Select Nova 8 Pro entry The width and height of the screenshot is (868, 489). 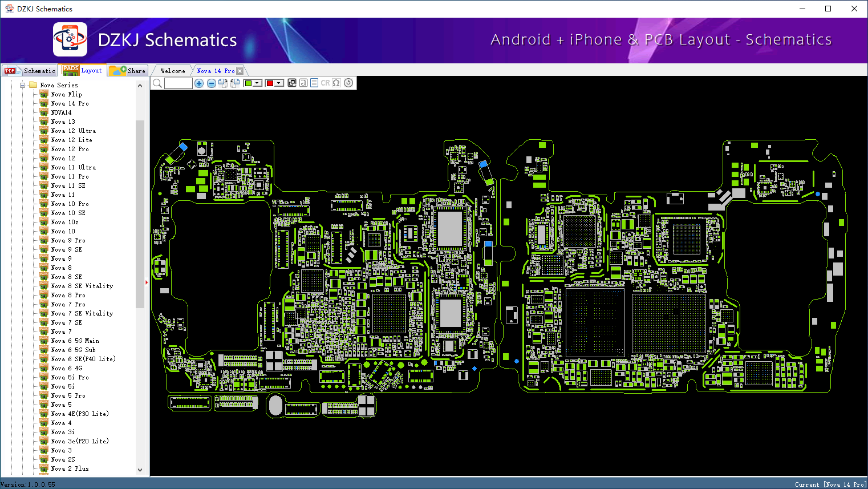tap(68, 295)
